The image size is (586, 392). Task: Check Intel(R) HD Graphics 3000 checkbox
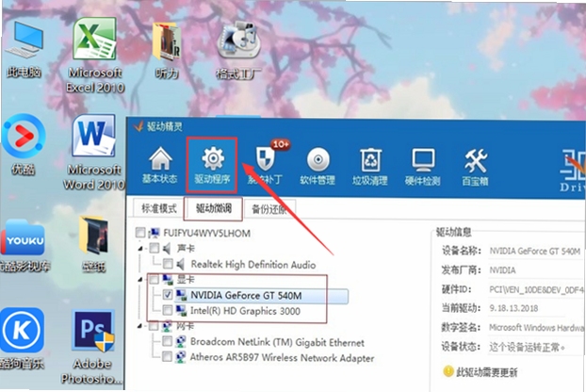(x=168, y=310)
